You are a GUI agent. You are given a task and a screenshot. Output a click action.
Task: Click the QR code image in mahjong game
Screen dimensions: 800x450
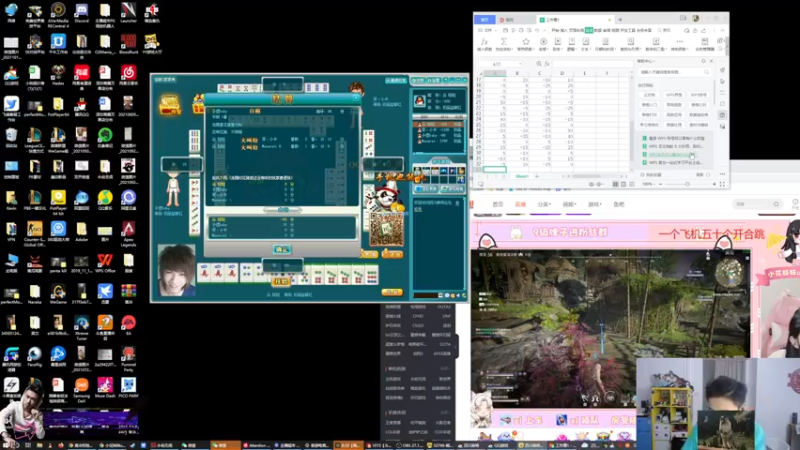386,230
